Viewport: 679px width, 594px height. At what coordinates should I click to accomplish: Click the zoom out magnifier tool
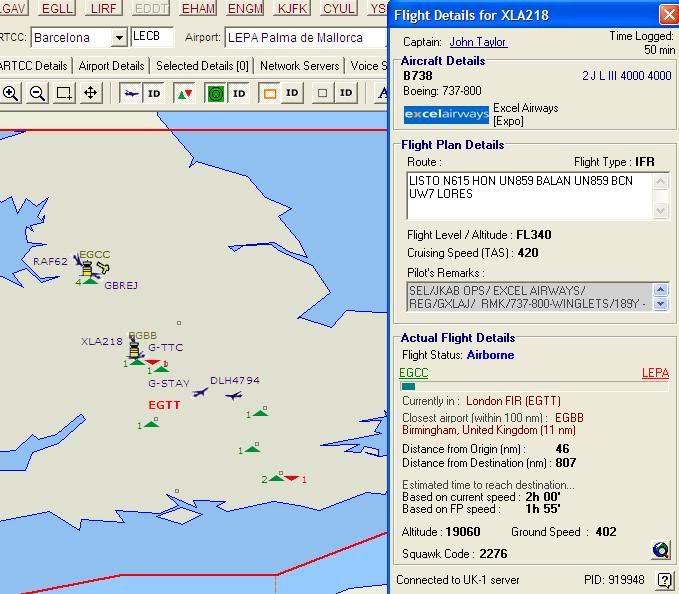coord(37,93)
